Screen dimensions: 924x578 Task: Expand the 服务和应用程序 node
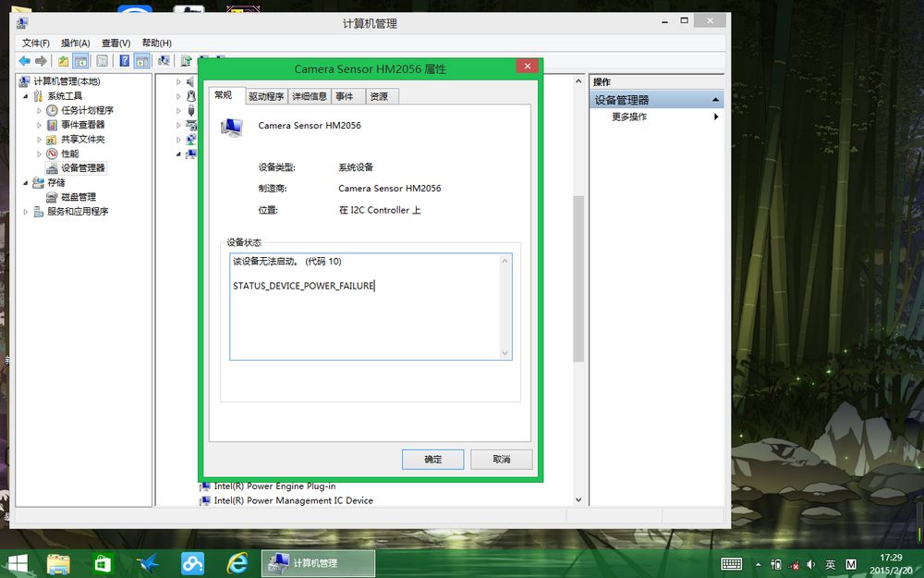(x=25, y=211)
